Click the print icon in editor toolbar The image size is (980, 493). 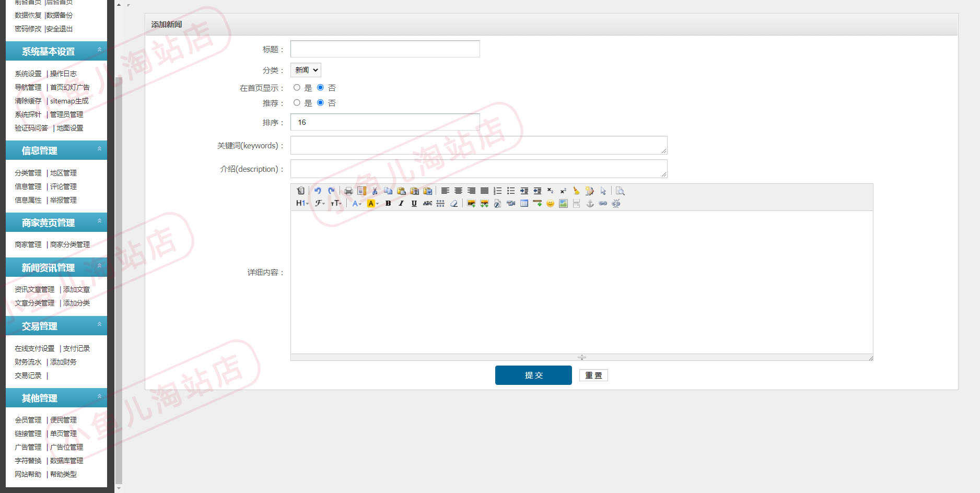click(348, 191)
